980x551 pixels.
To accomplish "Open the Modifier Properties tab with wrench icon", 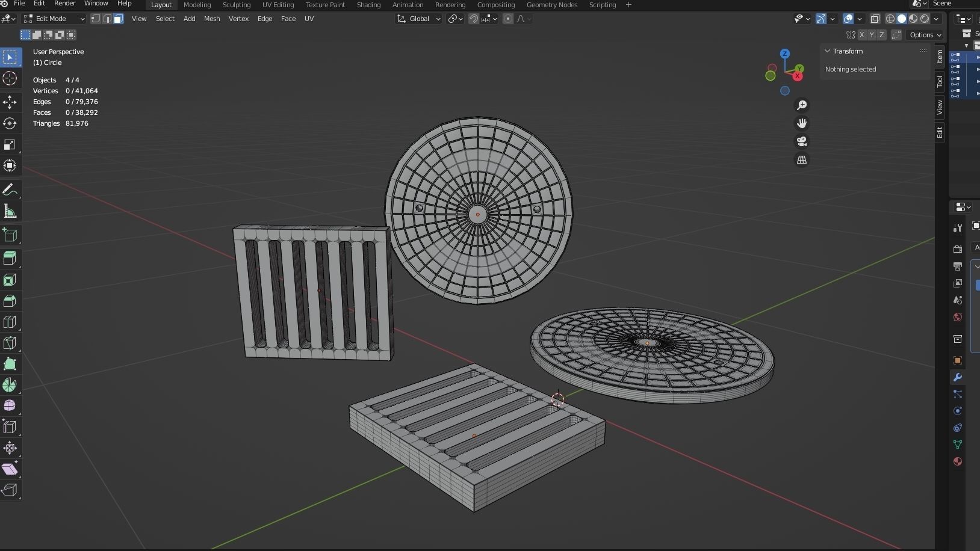I will click(x=958, y=377).
